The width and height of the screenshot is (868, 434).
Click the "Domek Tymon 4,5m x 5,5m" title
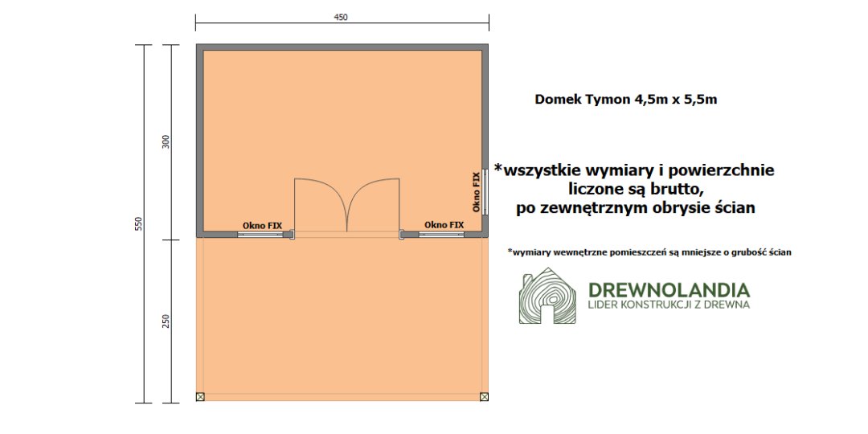(x=626, y=100)
